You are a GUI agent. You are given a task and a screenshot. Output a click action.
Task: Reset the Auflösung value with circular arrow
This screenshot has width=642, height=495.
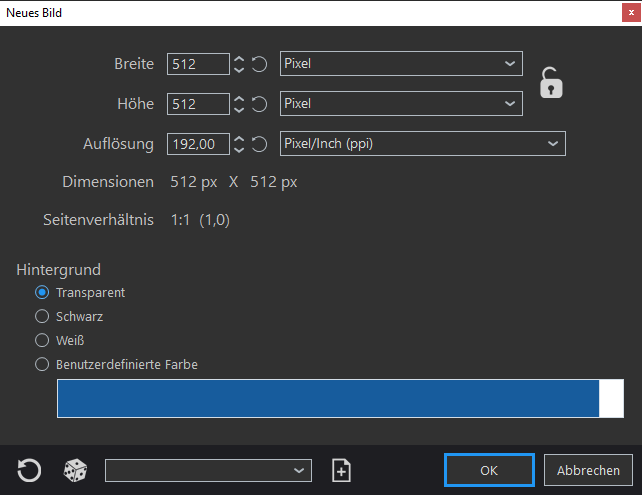pos(259,144)
